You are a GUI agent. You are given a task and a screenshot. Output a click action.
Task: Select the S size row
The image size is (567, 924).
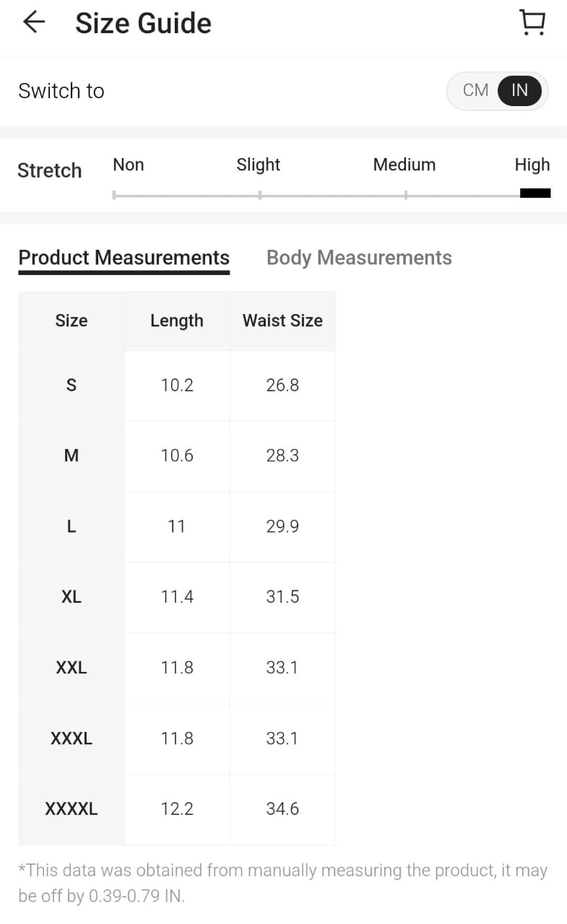pyautogui.click(x=71, y=385)
